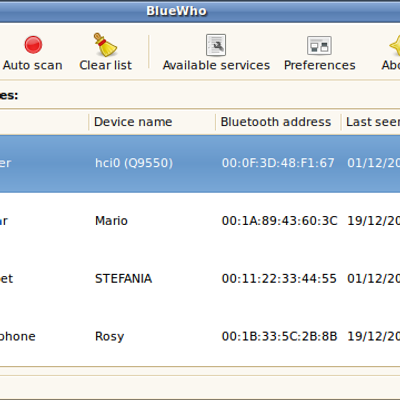Click the Preferences toolbar icon
The image size is (400, 400).
(319, 45)
